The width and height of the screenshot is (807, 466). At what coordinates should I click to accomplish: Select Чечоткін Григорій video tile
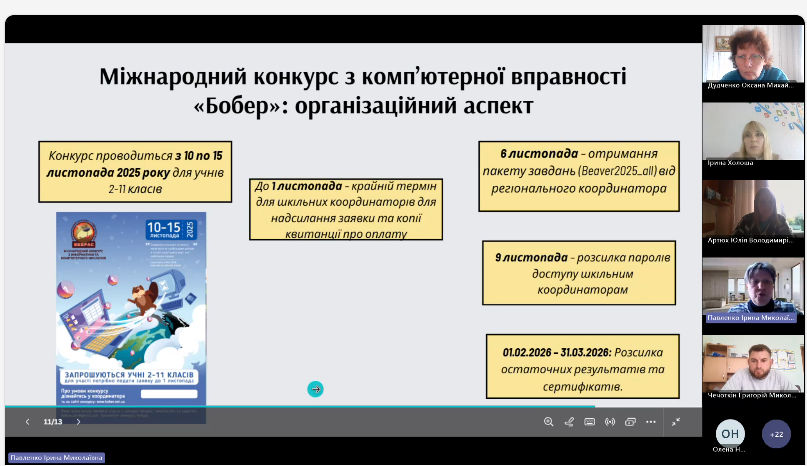pyautogui.click(x=753, y=368)
